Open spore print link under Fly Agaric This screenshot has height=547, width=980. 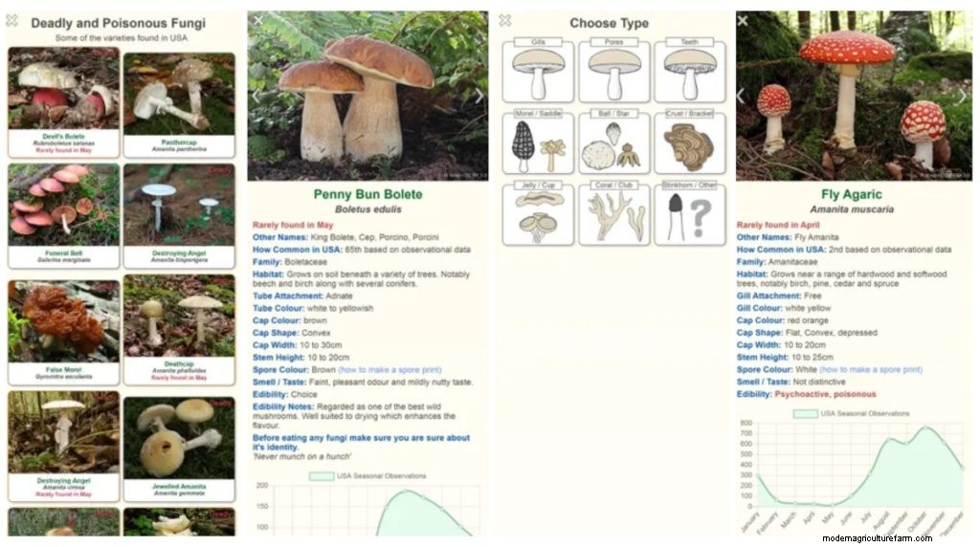(870, 369)
